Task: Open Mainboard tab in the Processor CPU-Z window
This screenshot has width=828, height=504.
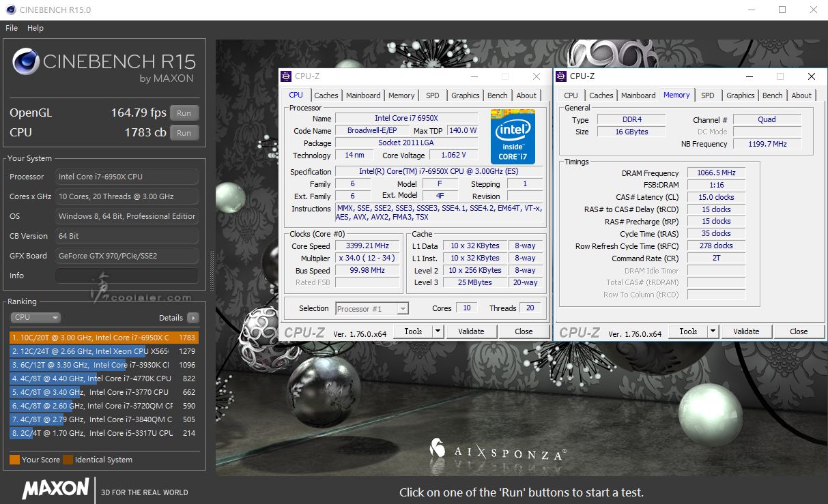Action: coord(363,95)
